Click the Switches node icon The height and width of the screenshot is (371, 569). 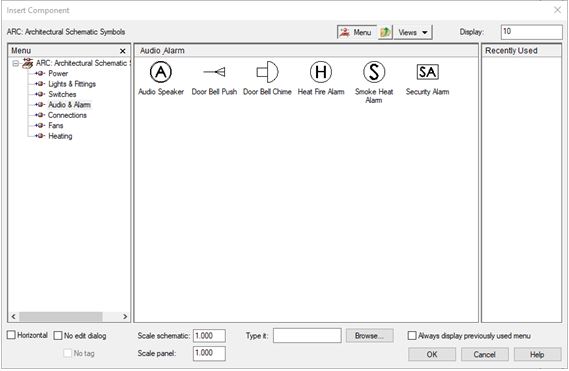click(40, 94)
